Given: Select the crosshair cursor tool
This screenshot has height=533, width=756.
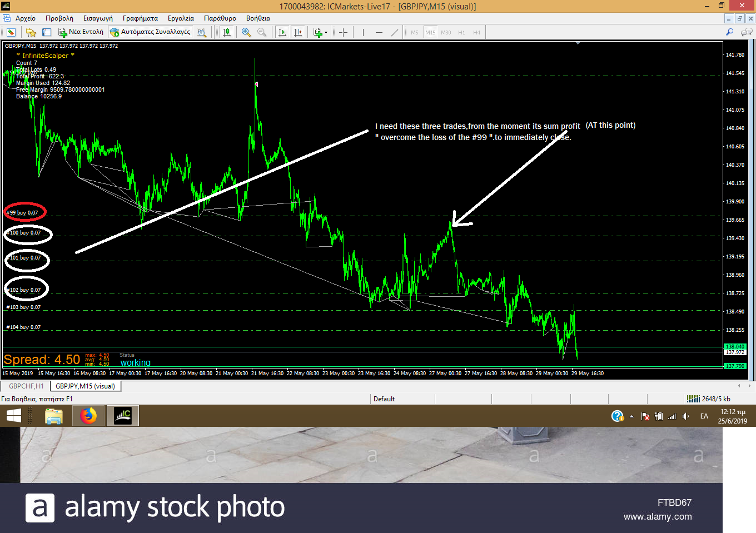Looking at the screenshot, I should [x=343, y=32].
